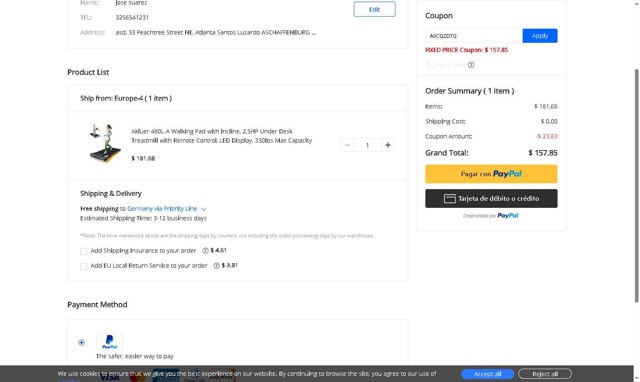This screenshot has width=640, height=382.
Task: Enable Add EU Local Return Service checkbox
Action: click(x=84, y=266)
